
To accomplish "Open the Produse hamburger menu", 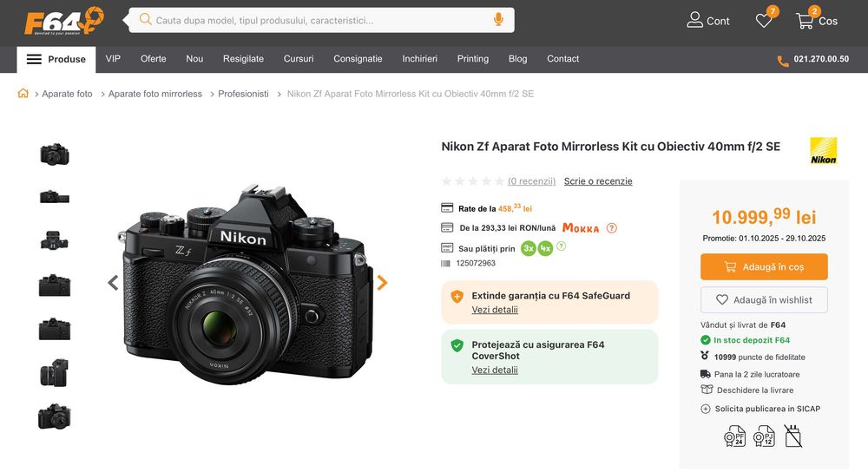I will pyautogui.click(x=56, y=59).
